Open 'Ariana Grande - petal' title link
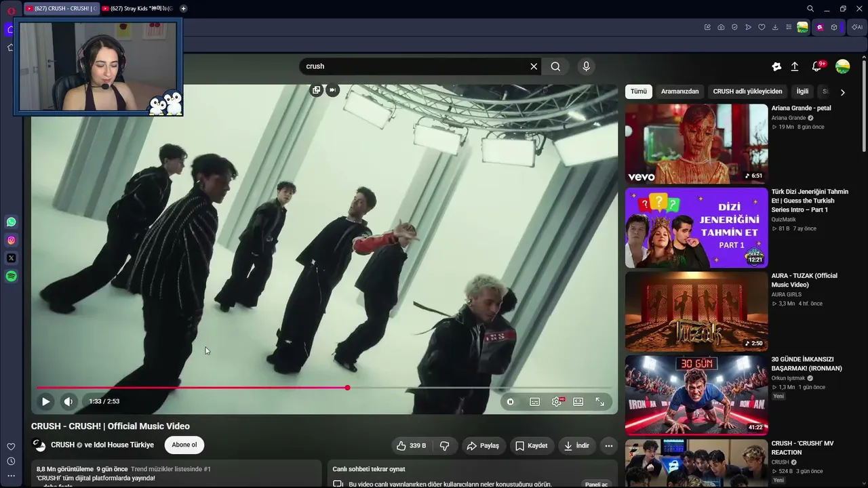Screen dimensions: 868x488 click(x=801, y=108)
